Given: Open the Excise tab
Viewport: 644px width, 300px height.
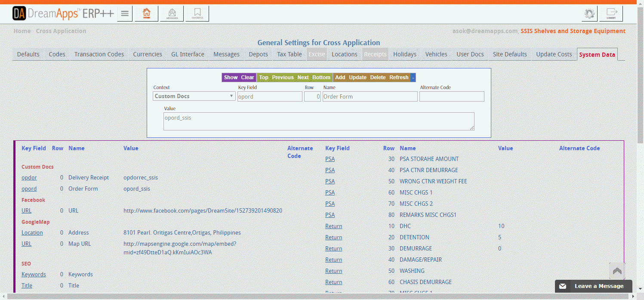Looking at the screenshot, I should 317,54.
